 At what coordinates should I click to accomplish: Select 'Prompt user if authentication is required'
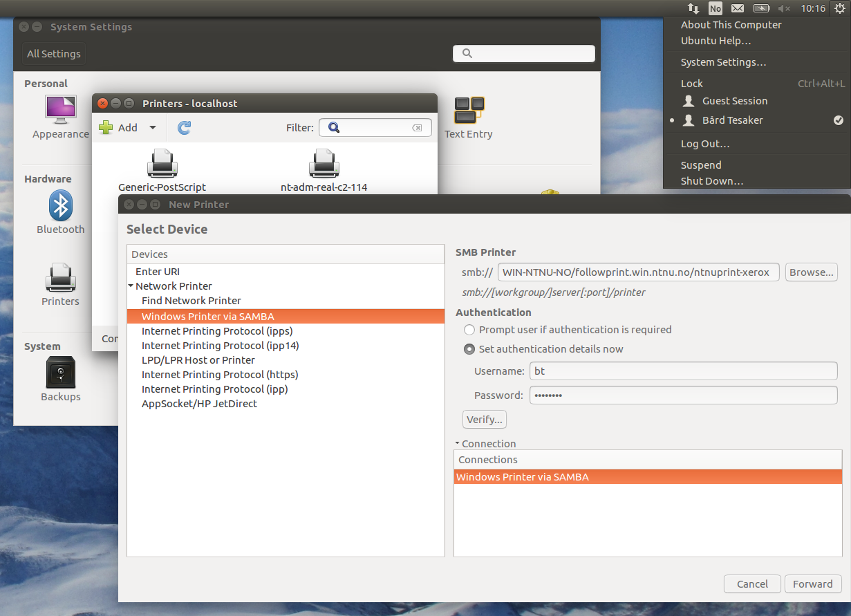[x=469, y=330]
